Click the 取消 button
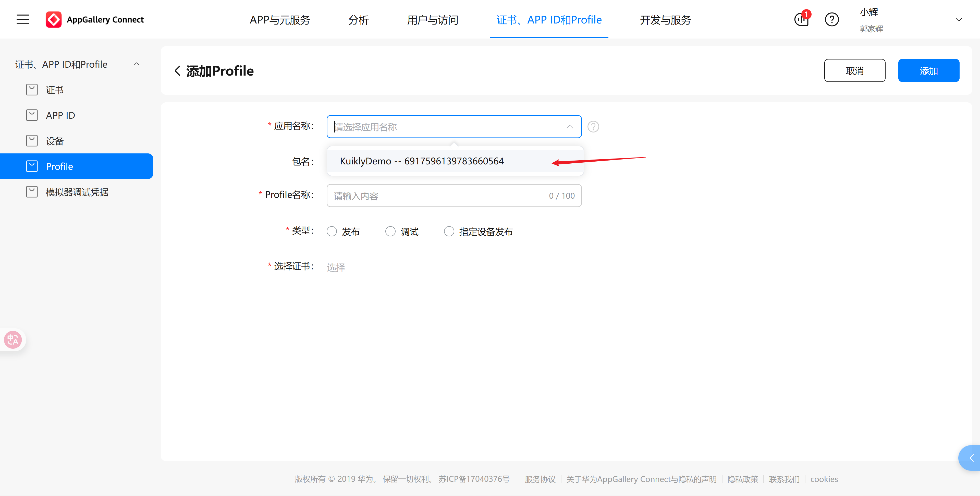The width and height of the screenshot is (980, 496). point(855,70)
